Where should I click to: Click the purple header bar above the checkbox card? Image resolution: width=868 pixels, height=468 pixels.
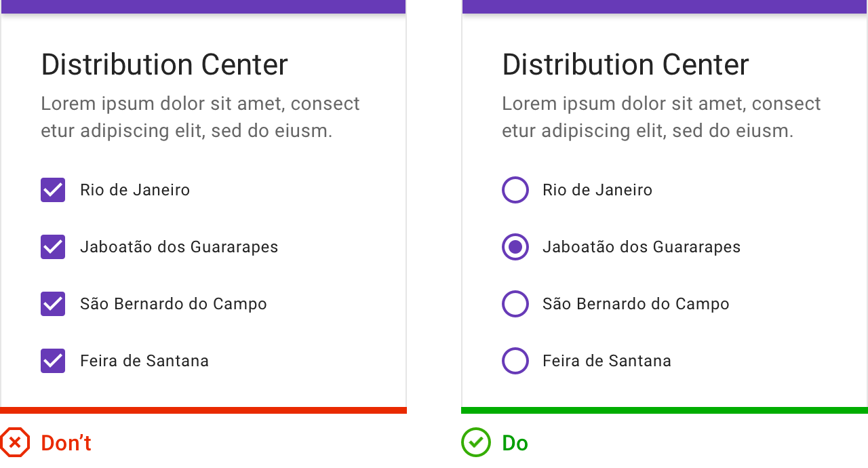pyautogui.click(x=203, y=6)
